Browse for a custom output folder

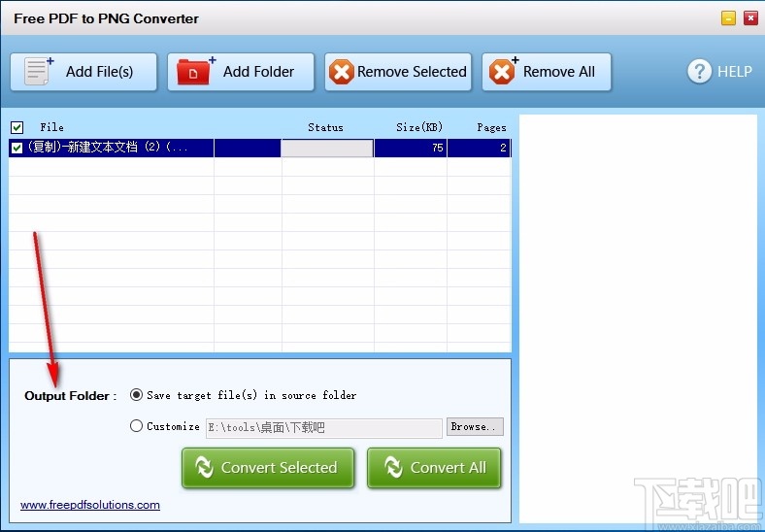coord(475,426)
